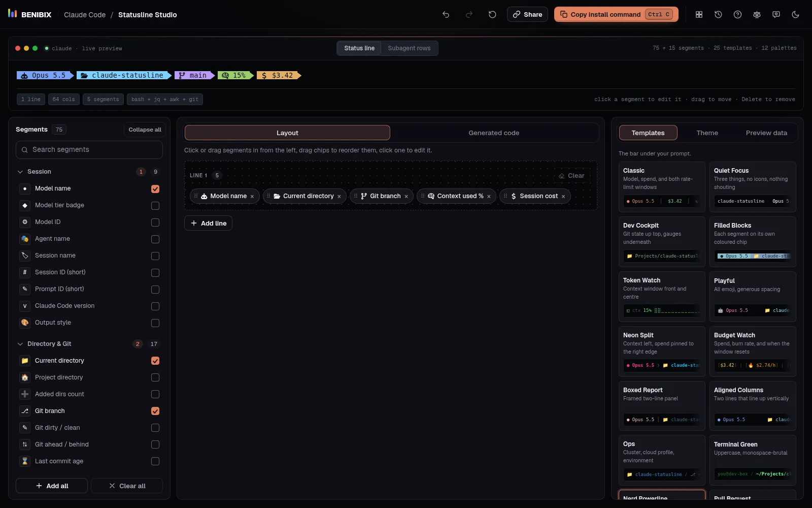Screen dimensions: 812x508
Task: Remove the Session cost chip via x
Action: [563, 197]
